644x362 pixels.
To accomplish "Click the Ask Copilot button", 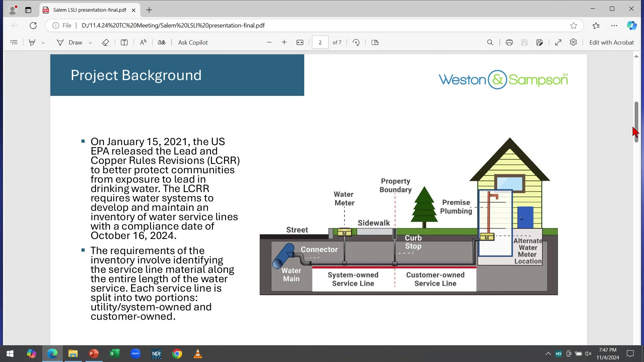I will (193, 43).
